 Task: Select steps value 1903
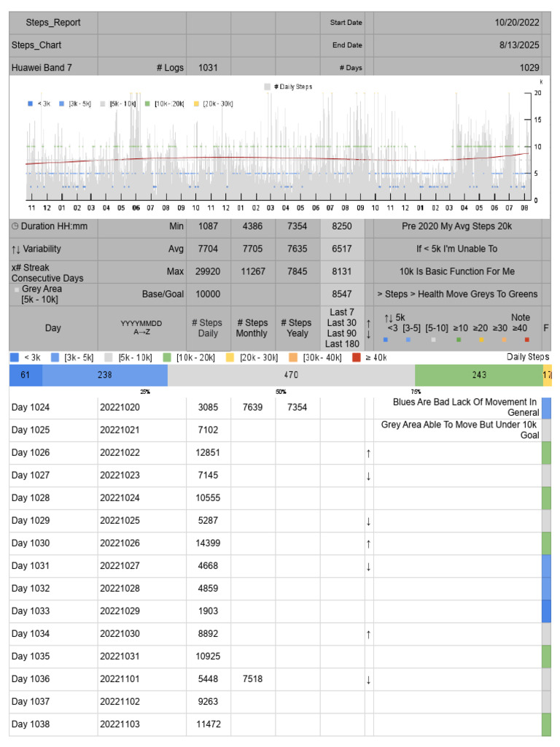[208, 612]
